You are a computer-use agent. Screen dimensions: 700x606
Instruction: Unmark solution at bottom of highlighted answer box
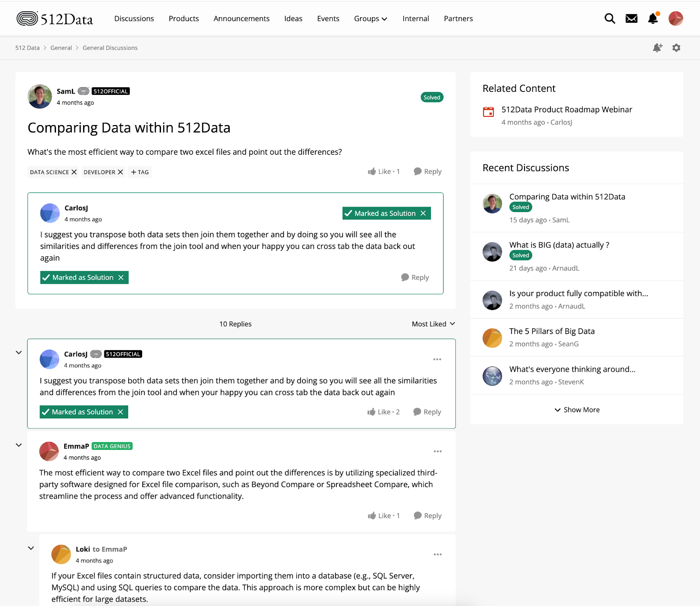[121, 278]
